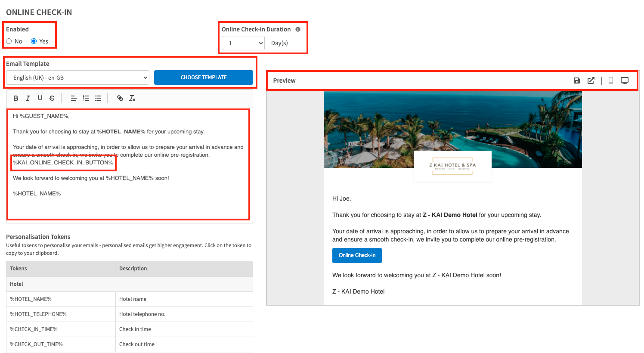Open the preview in a new window

coord(591,81)
